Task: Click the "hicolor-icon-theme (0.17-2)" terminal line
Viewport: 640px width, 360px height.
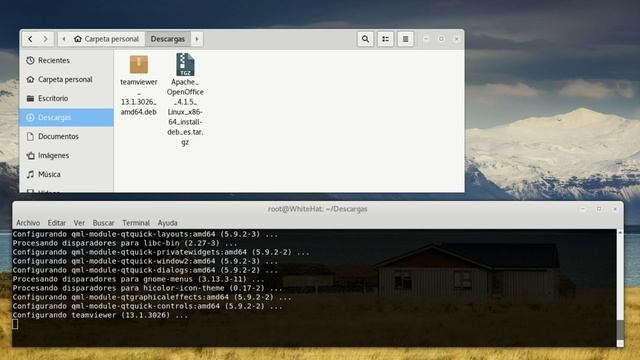Action: [x=147, y=288]
